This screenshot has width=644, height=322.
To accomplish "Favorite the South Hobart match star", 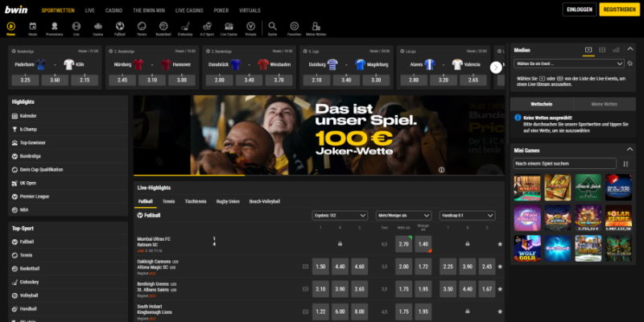I will click(x=500, y=312).
